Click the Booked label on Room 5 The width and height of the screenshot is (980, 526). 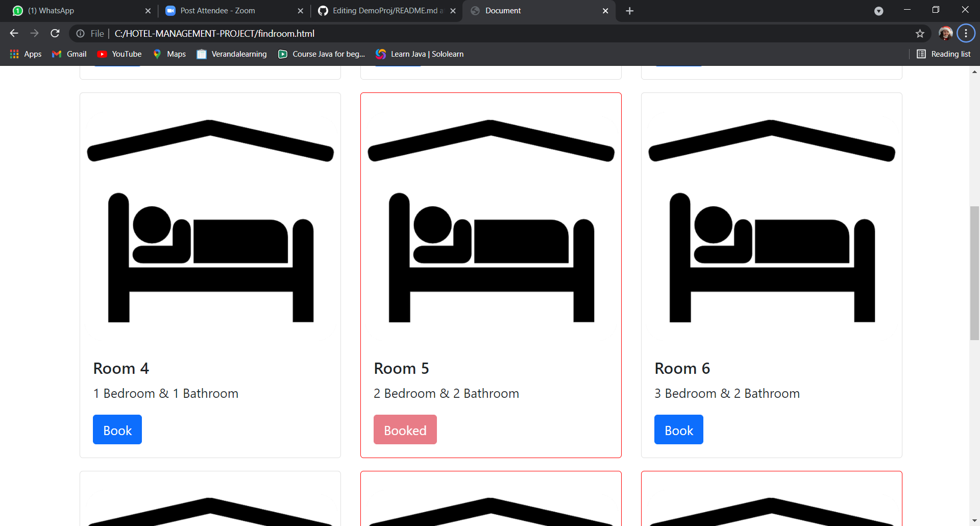click(405, 429)
